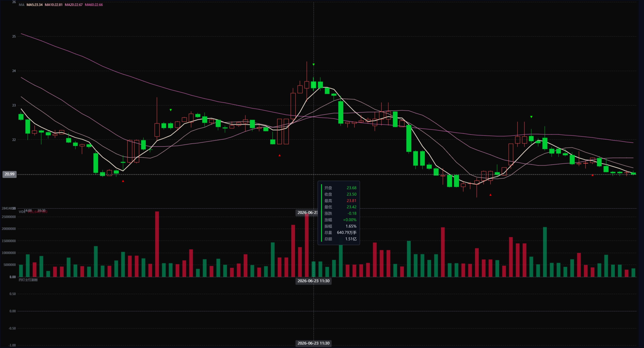Click the 24 price axis label
Viewport: 644px width, 348px height.
coord(14,71)
